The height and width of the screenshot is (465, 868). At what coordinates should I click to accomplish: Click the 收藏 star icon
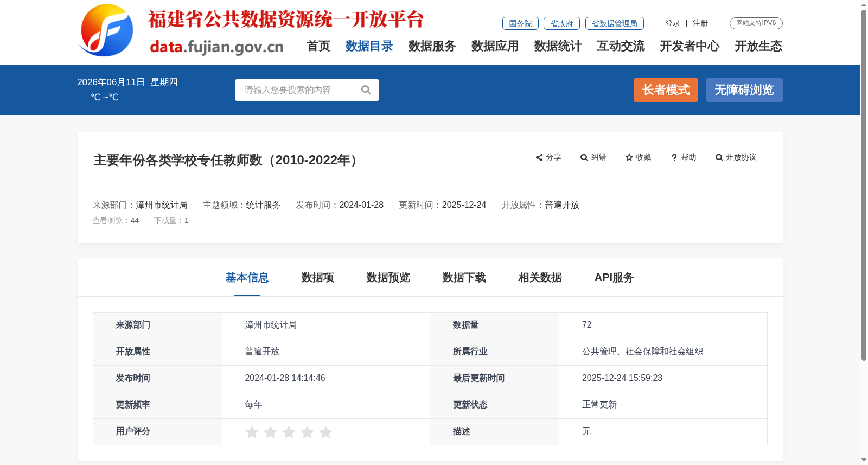point(629,157)
